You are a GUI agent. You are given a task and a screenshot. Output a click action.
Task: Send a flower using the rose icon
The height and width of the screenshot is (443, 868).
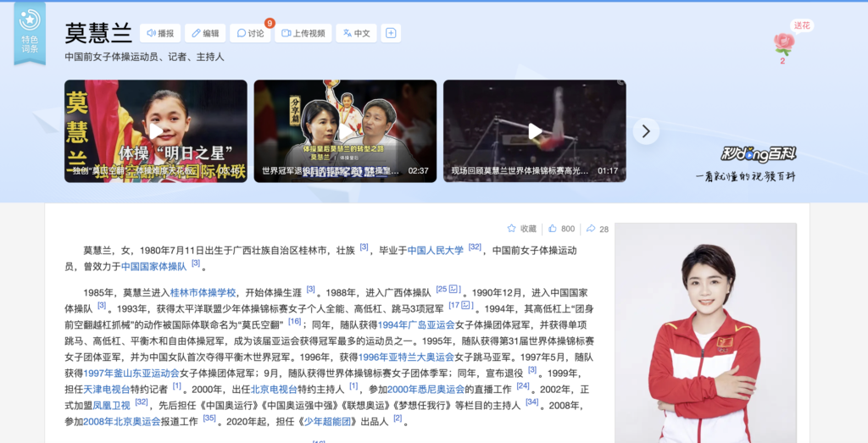pyautogui.click(x=783, y=43)
